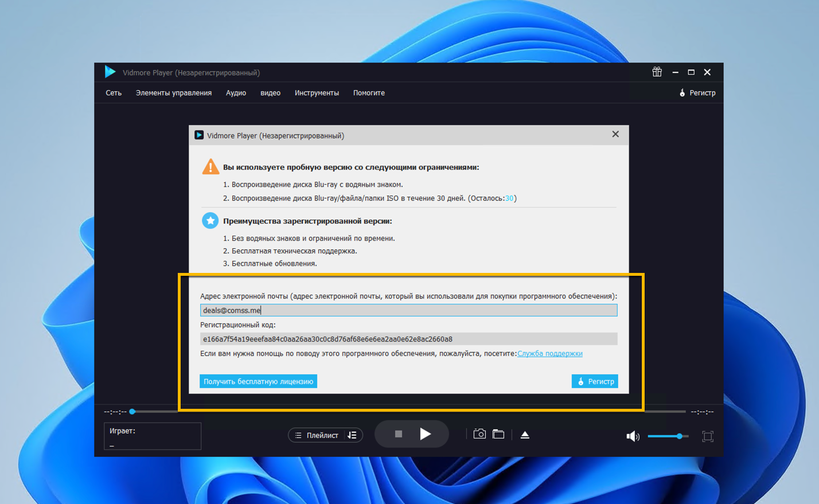Click Регистр in the top menu bar
Viewport: 819px width, 504px height.
pos(697,93)
